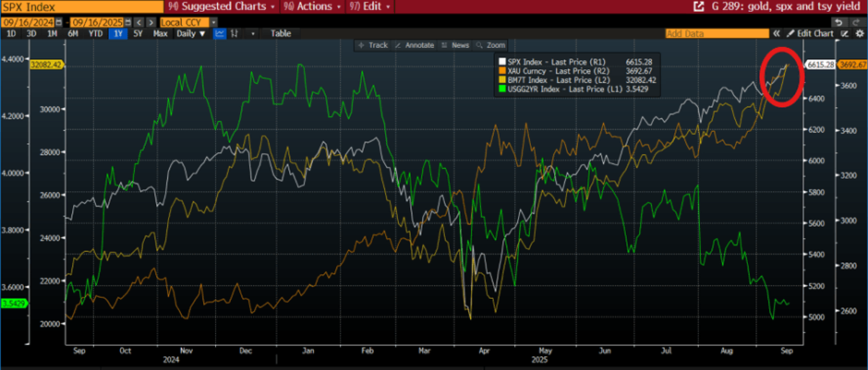Switch to Table view

coord(281,33)
